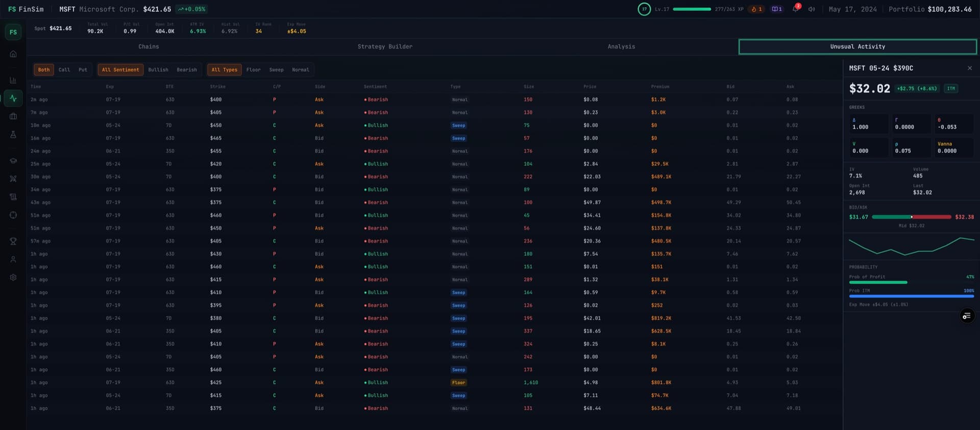Open the briefcase portfolio sidebar icon
This screenshot has width=980, height=430.
click(13, 116)
